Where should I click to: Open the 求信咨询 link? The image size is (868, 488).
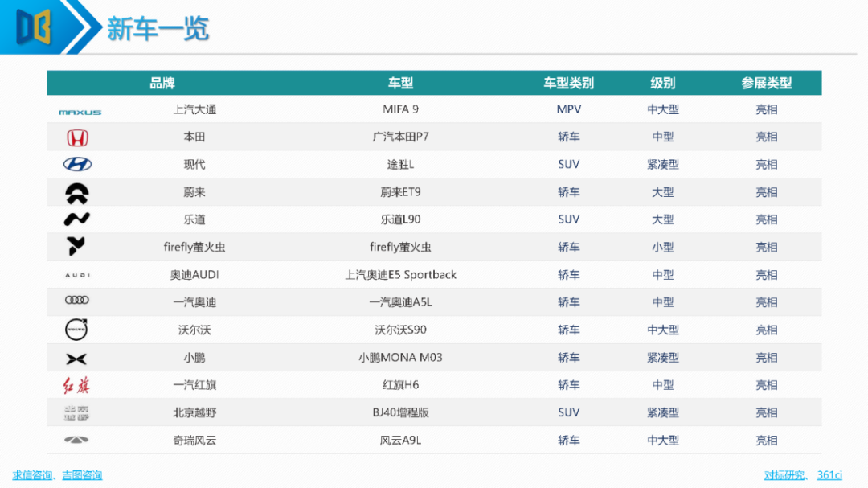(32, 474)
